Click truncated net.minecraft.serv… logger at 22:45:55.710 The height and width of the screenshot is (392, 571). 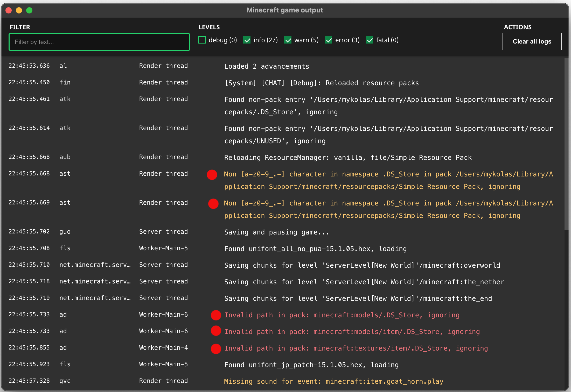coord(95,265)
